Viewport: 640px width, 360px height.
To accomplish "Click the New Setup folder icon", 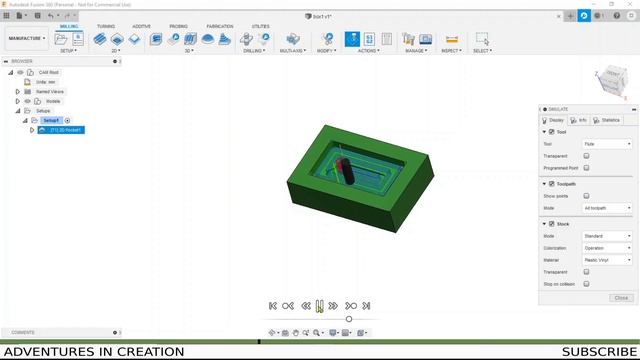I will tap(60, 39).
